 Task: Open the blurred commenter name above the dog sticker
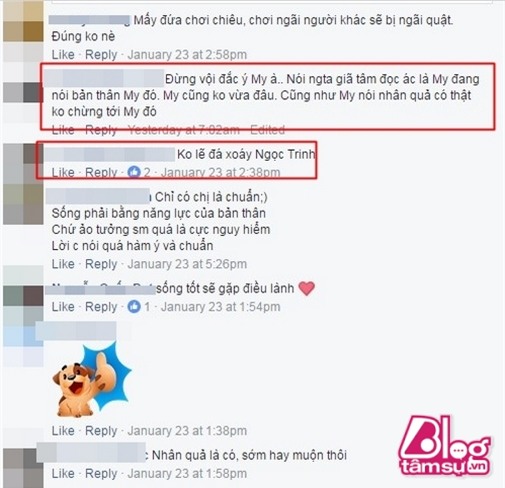(76, 331)
